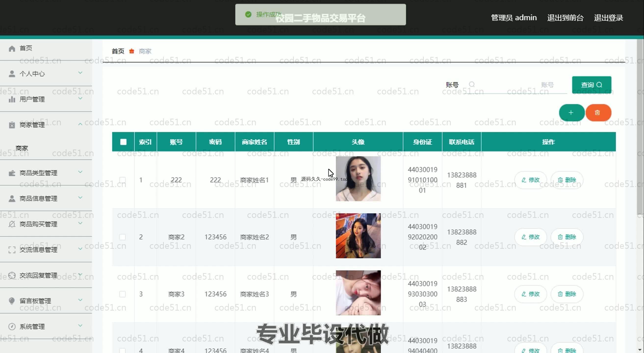
Task: Collapse the 商家管理 chevron
Action: [x=80, y=124]
